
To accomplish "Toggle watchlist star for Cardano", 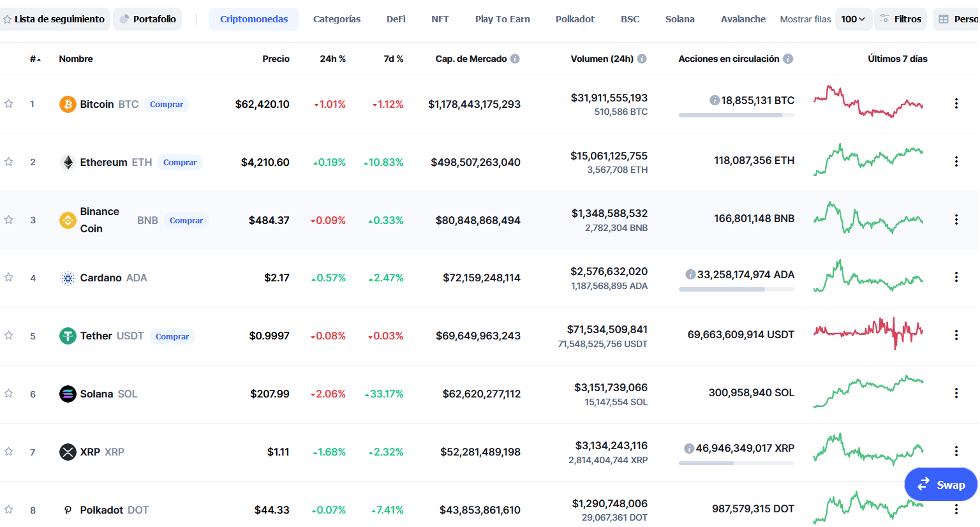I will click(9, 277).
